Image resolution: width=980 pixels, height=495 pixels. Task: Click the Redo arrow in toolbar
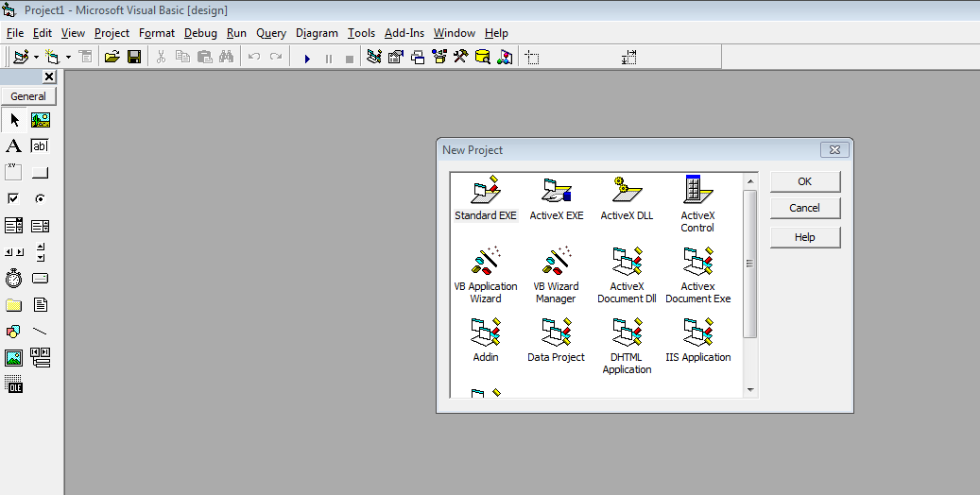(x=276, y=58)
